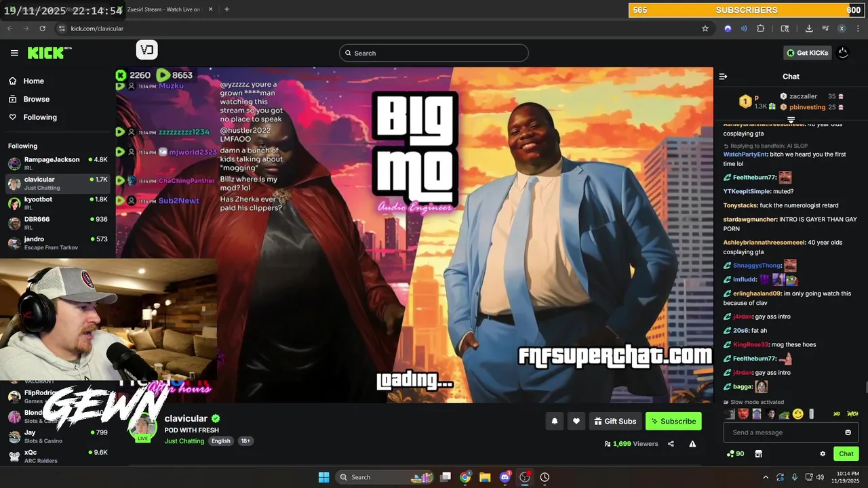This screenshot has height=488, width=868.
Task: Open RampageJackson's channel in the sidebar
Action: pos(58,163)
